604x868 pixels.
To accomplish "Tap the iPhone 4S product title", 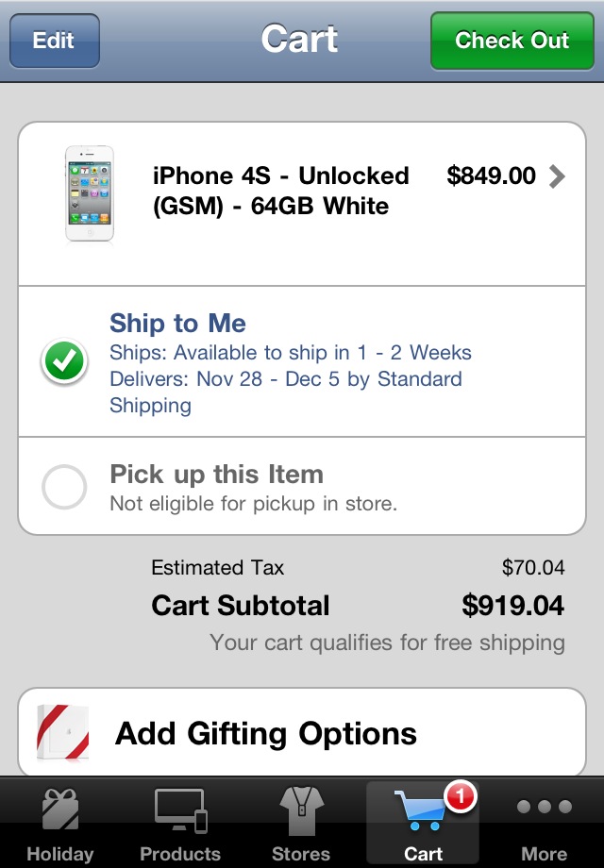I will 281,191.
